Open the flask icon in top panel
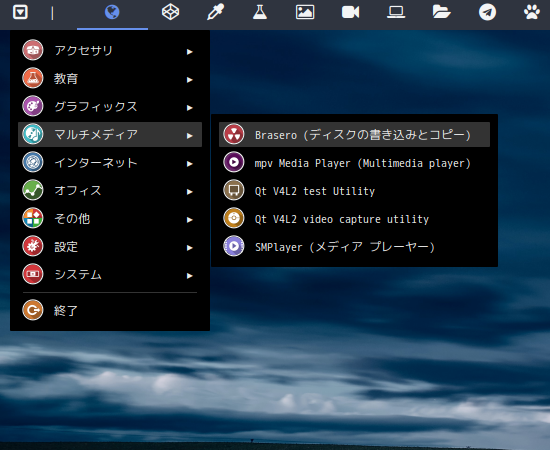This screenshot has height=450, width=550. [x=260, y=12]
